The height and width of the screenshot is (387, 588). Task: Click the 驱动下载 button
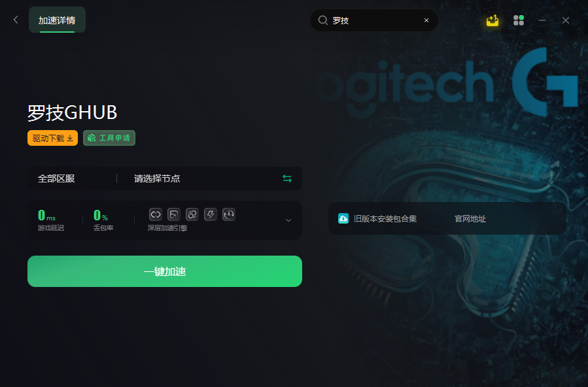(52, 138)
